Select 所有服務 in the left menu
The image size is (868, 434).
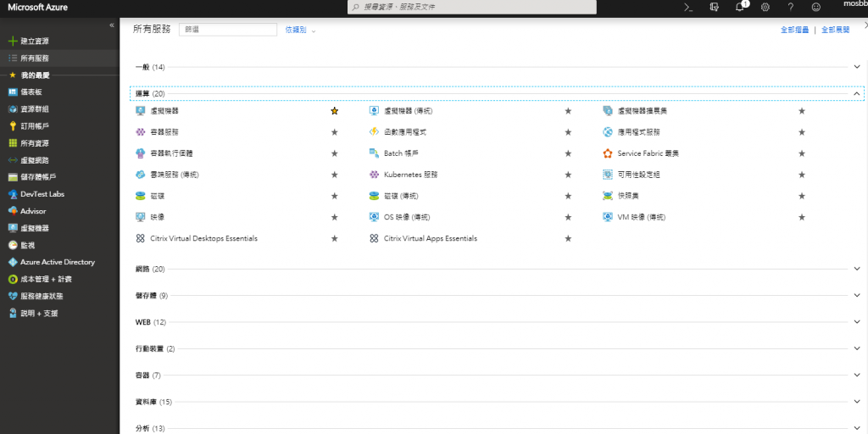coord(59,58)
